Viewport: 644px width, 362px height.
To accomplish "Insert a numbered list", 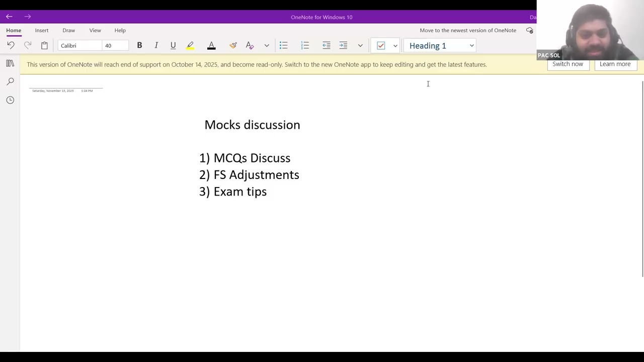I will (x=305, y=45).
